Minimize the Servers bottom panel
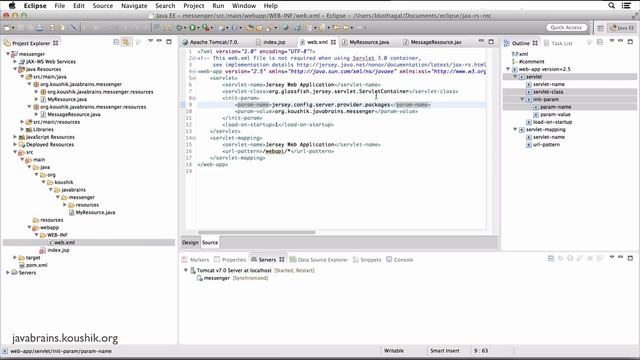640x360 pixels. click(x=620, y=258)
